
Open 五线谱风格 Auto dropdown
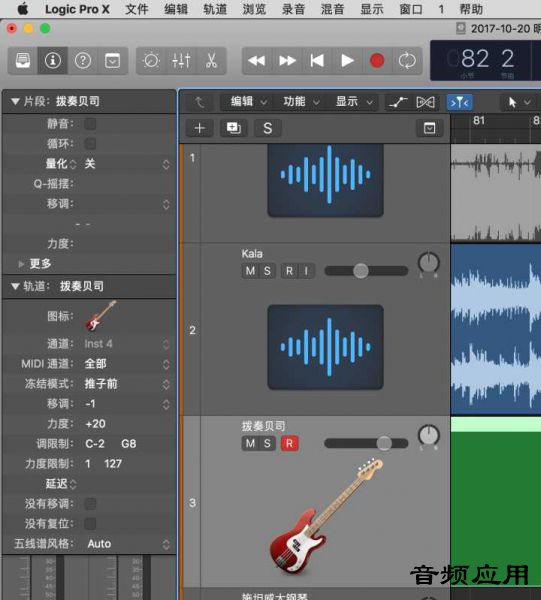point(127,544)
